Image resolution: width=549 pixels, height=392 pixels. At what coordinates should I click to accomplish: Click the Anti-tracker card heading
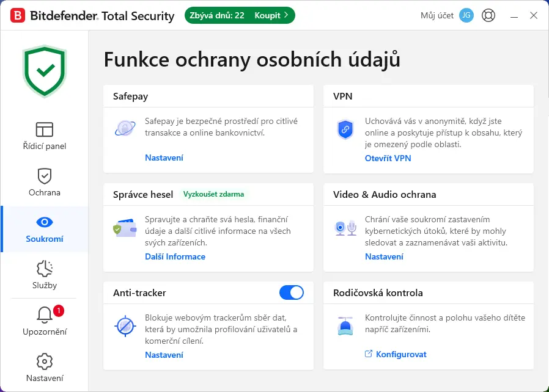click(x=139, y=292)
